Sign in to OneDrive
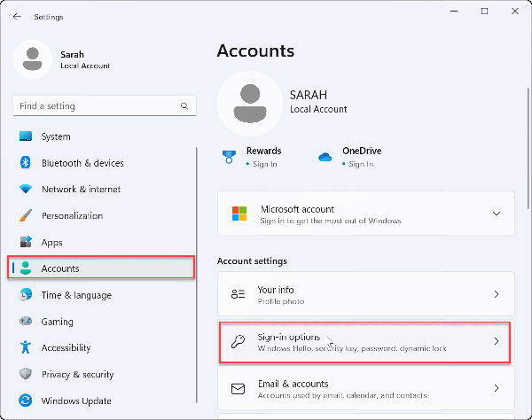 point(360,164)
